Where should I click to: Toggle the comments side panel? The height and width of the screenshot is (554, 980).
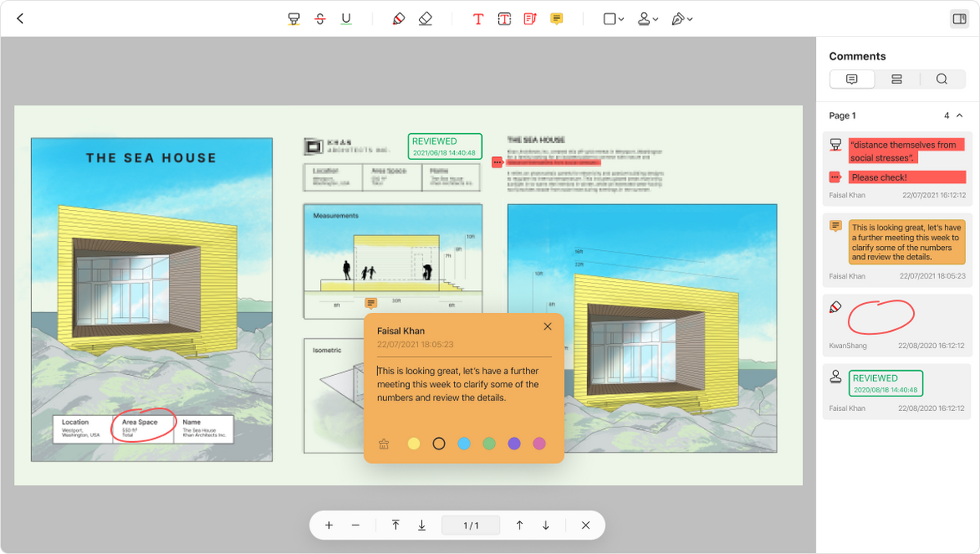(x=959, y=19)
